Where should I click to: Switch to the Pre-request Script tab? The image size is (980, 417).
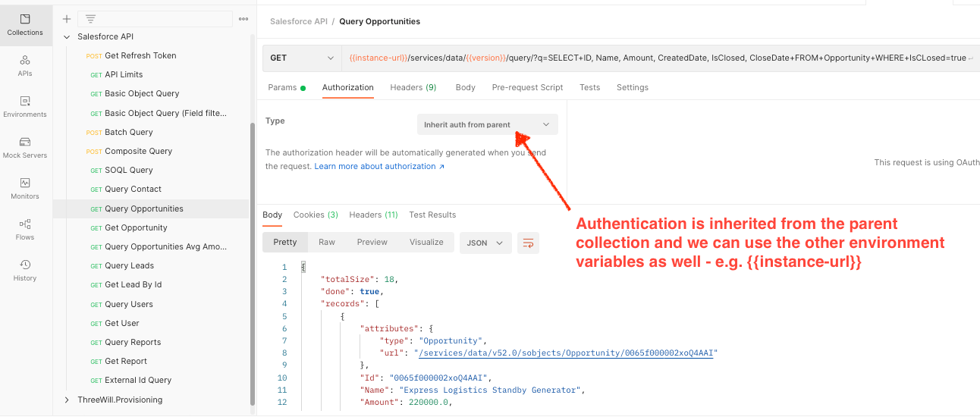pyautogui.click(x=527, y=87)
